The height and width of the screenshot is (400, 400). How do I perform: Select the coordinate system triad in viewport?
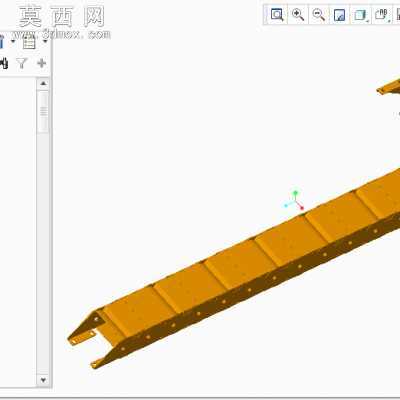click(x=294, y=201)
